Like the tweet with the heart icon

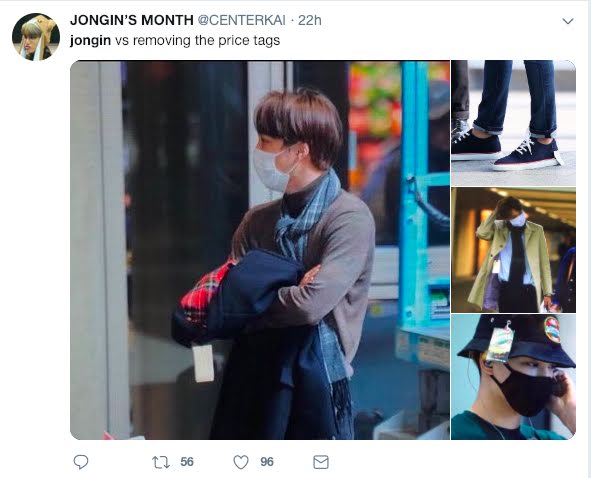click(241, 462)
